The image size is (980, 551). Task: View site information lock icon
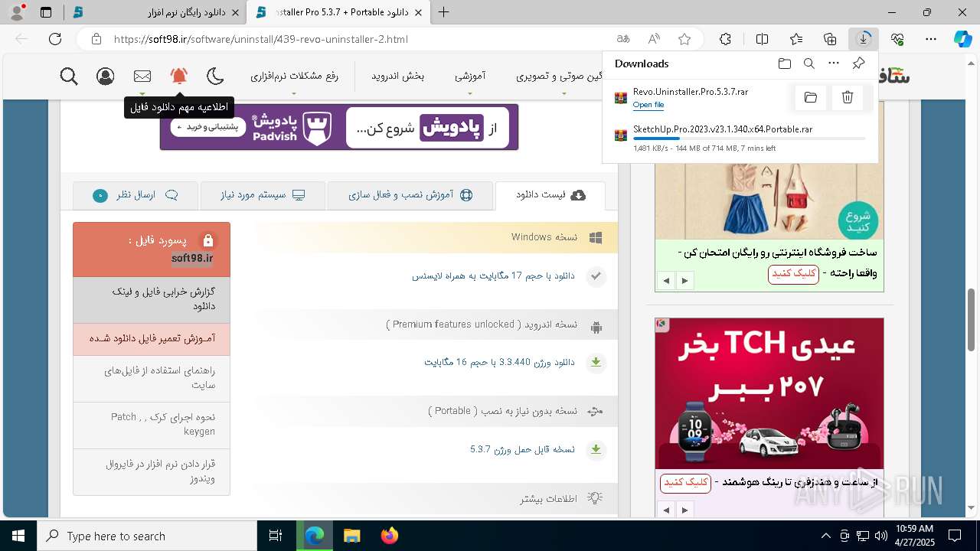click(96, 39)
